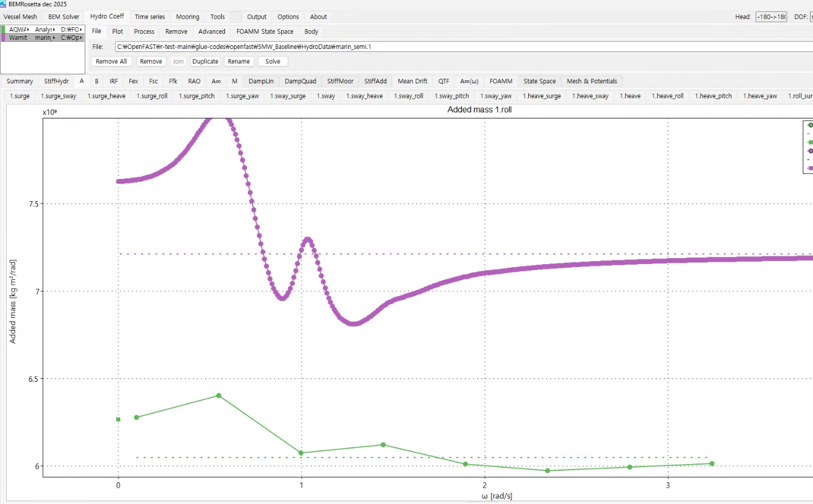Select the AQWA row in the model list
The image size is (813, 504).
pos(43,29)
